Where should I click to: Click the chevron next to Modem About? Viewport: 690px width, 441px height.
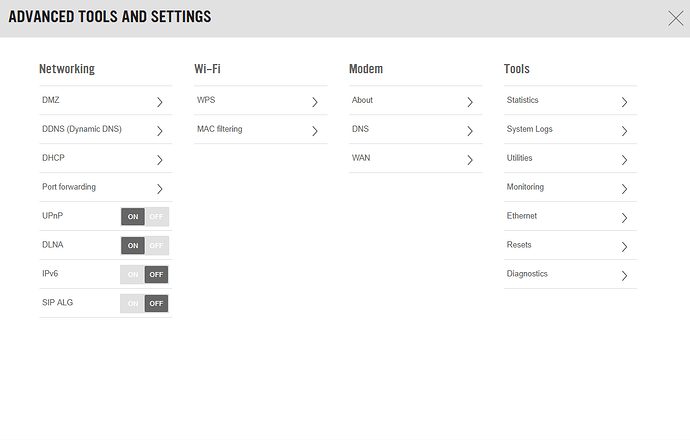(x=469, y=101)
